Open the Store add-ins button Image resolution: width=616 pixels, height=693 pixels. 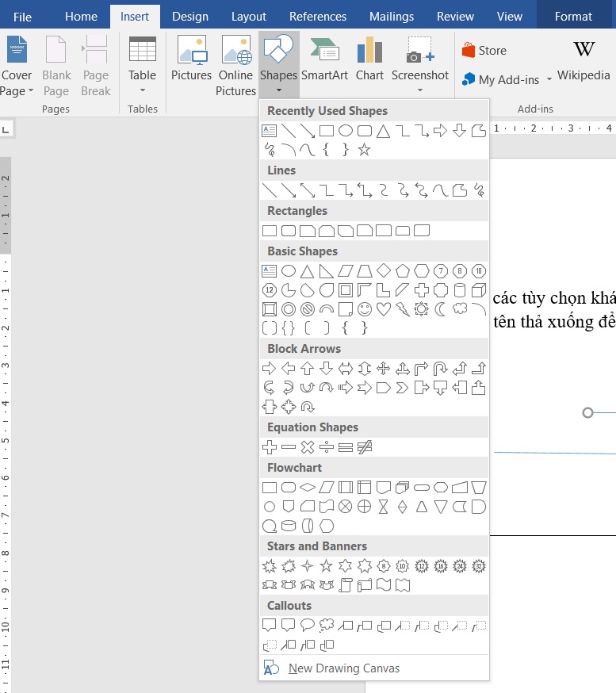[484, 51]
